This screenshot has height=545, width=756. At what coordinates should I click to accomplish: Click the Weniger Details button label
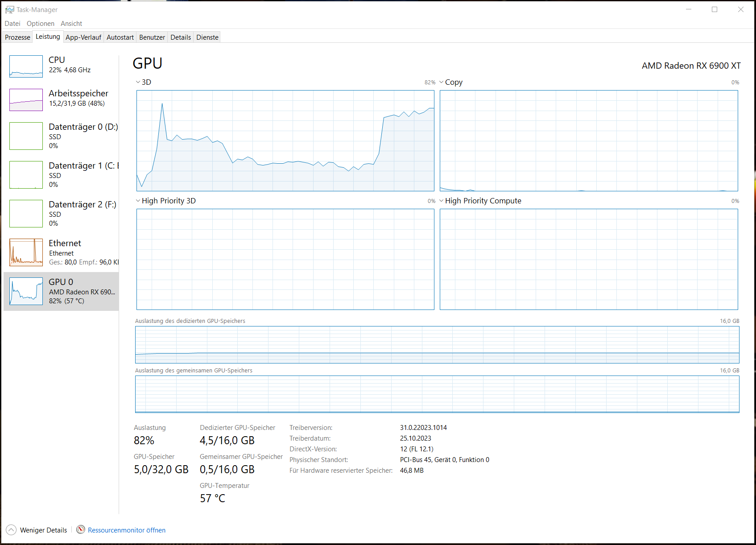coord(43,530)
